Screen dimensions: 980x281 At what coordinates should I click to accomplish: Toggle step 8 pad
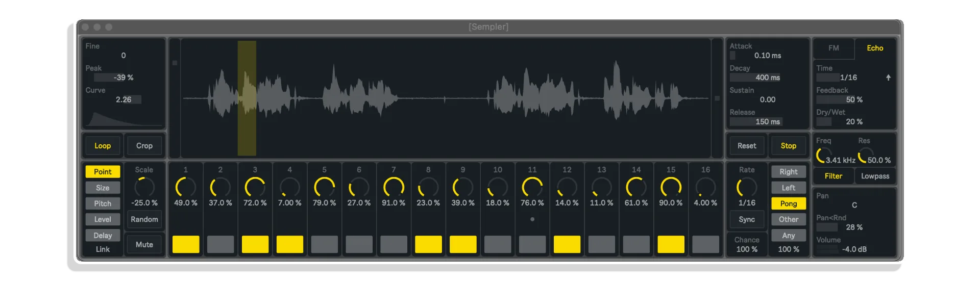428,244
